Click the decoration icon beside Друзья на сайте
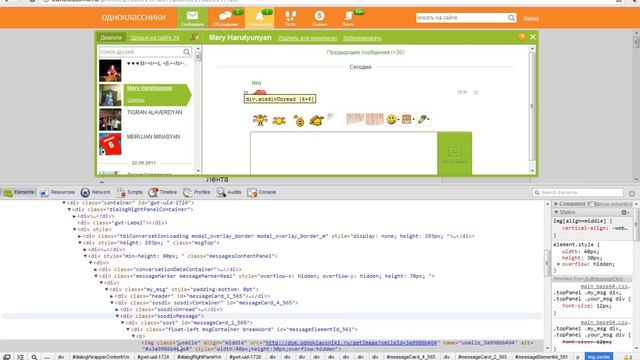The image size is (640, 360). tap(195, 37)
